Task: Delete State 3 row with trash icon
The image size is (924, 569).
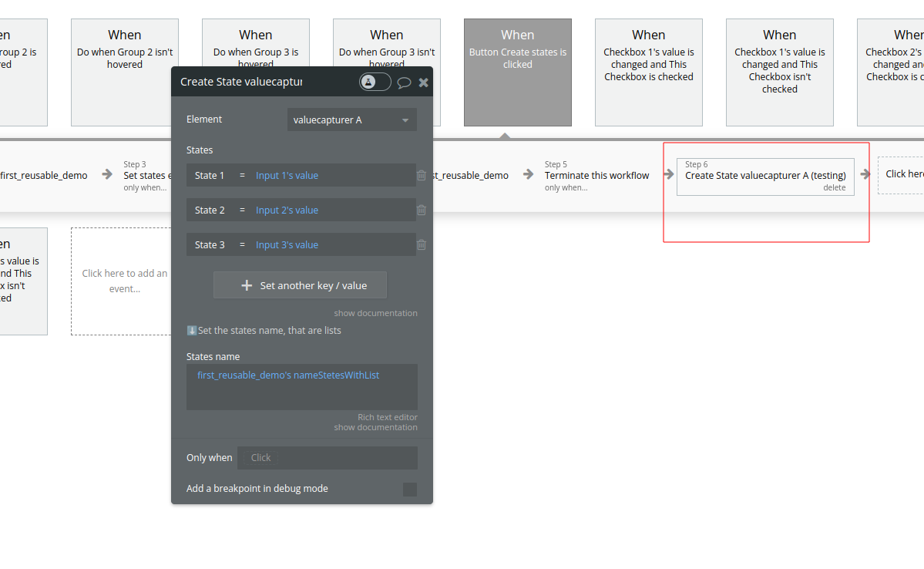Action: click(422, 244)
